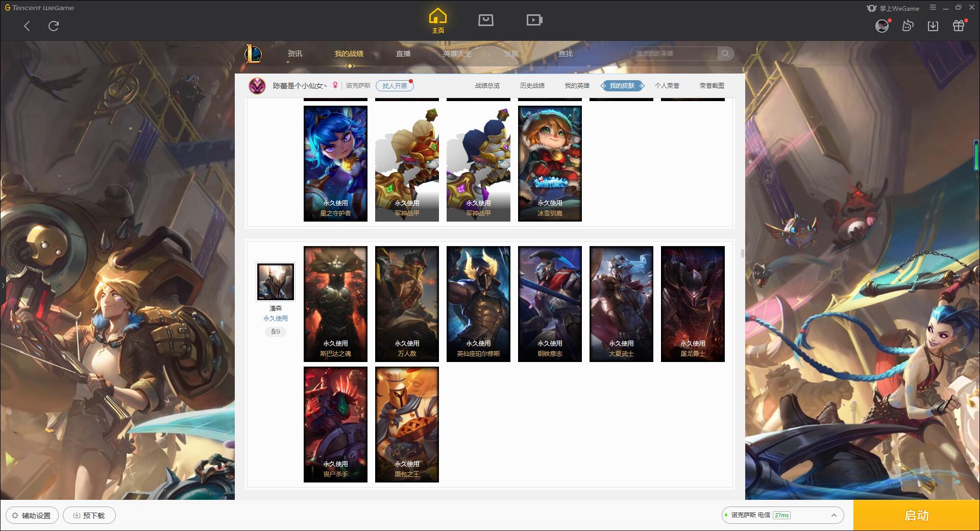Open the 历史战绩 sub-tab
The height and width of the screenshot is (531, 980).
[532, 86]
